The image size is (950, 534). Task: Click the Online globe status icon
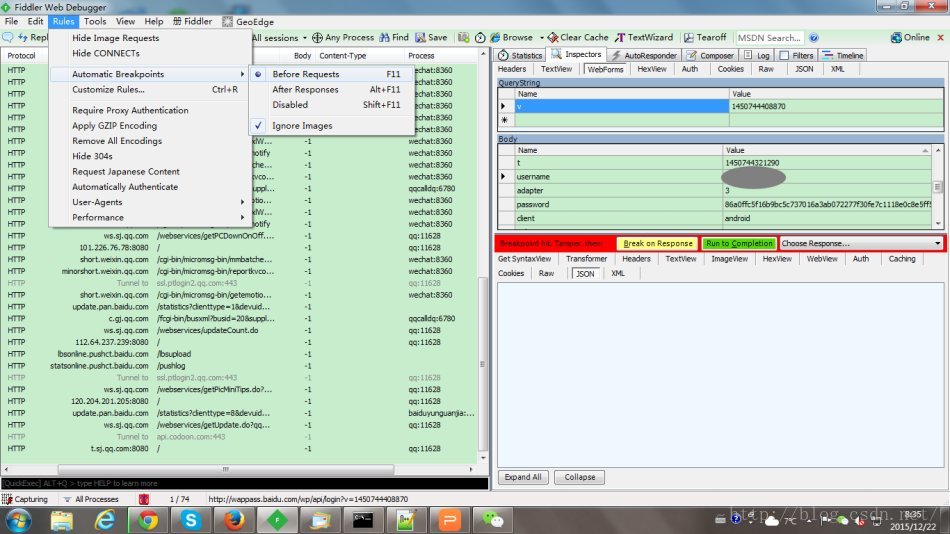click(896, 38)
